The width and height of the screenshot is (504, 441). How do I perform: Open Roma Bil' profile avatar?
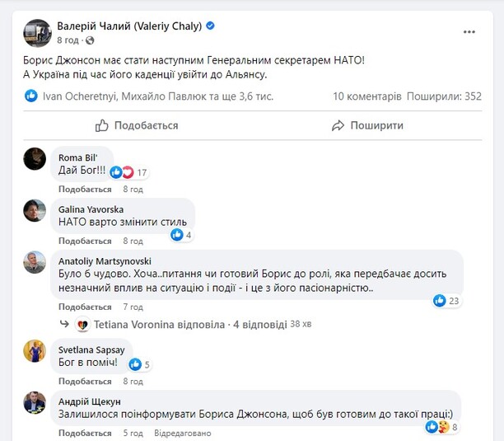pos(34,158)
